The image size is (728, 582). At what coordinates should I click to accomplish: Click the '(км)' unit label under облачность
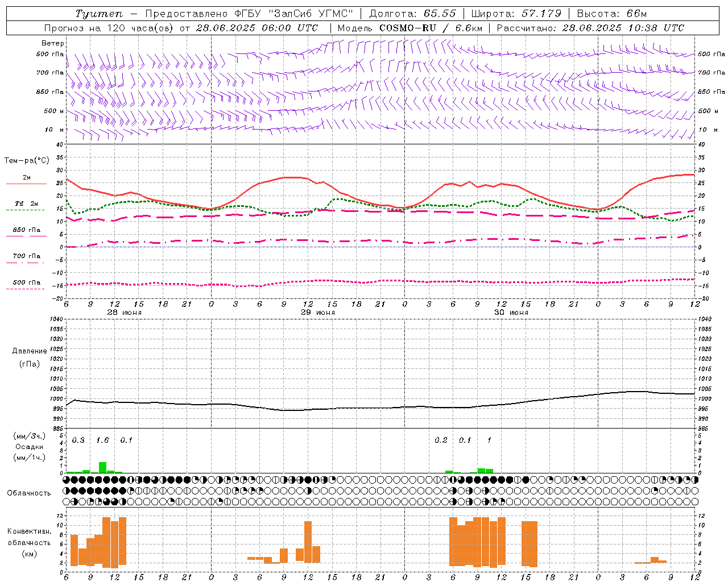point(29,554)
